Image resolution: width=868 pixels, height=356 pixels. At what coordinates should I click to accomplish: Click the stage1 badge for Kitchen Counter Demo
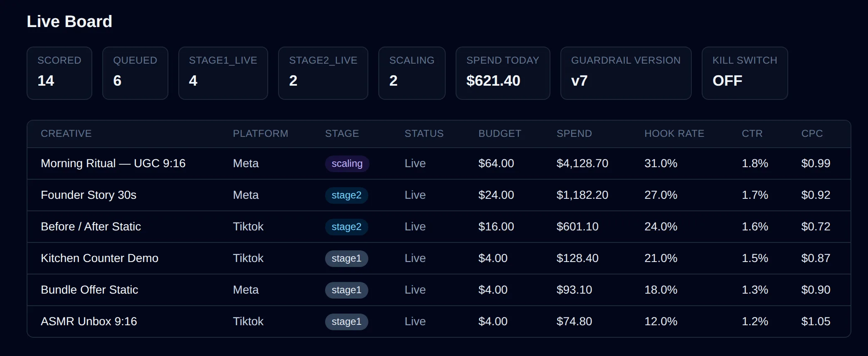click(x=347, y=258)
